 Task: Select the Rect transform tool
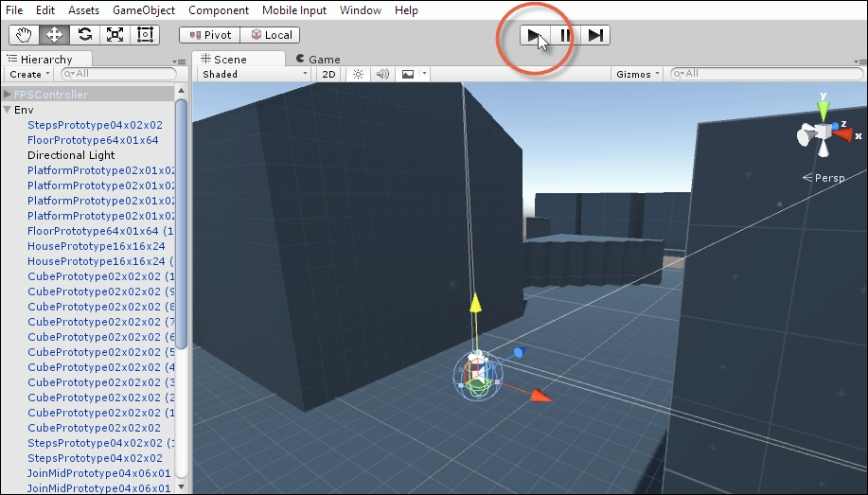tap(145, 35)
